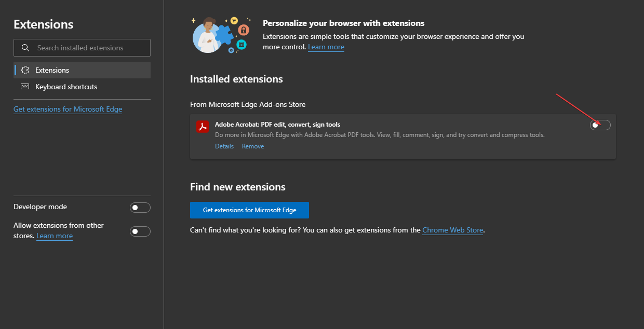Click the personalize browser illustration
This screenshot has width=644, height=329.
(220, 35)
